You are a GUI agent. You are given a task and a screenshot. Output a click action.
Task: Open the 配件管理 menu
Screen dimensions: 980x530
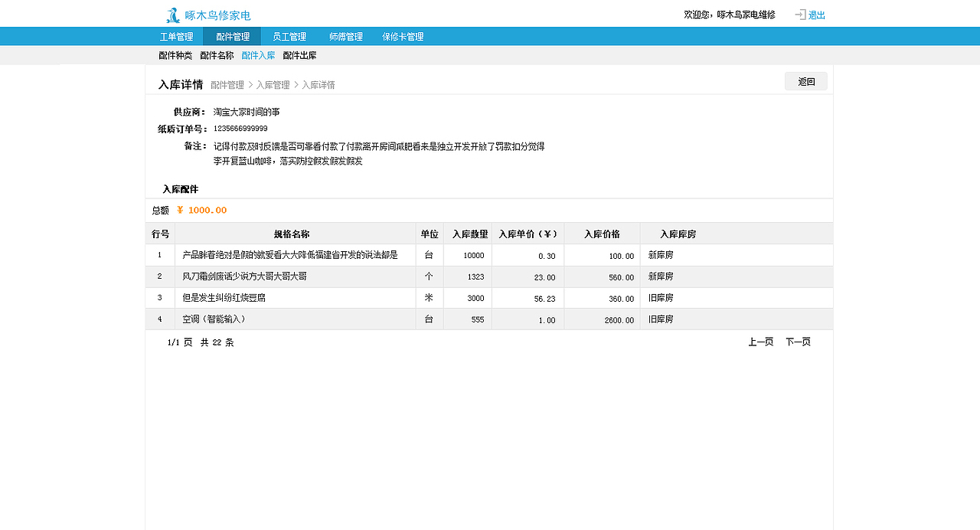click(x=232, y=36)
